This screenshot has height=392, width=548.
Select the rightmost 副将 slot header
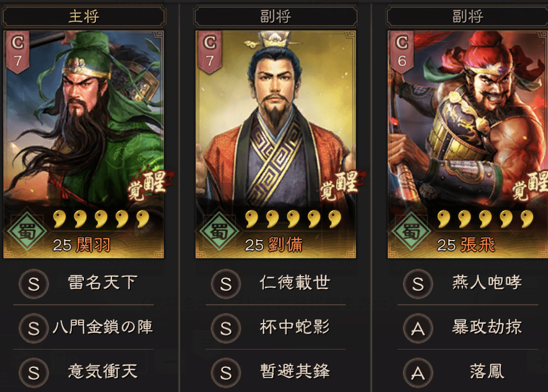(467, 17)
